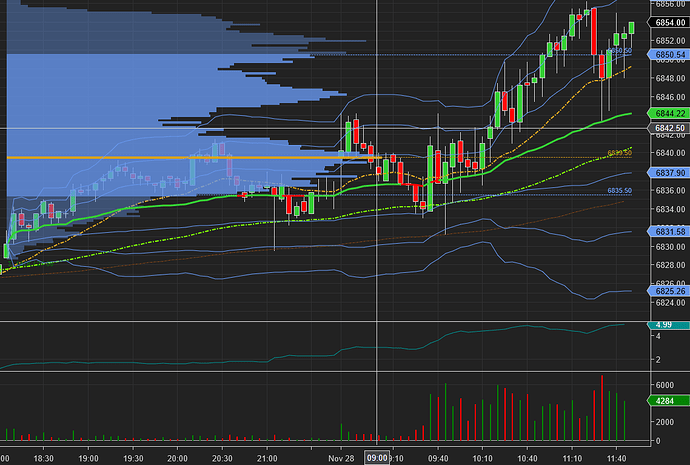
Task: Select the 18:30 time axis label
Action: [x=45, y=456]
